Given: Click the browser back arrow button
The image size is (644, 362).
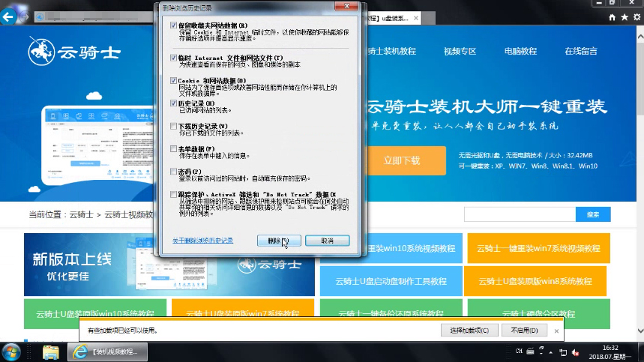Looking at the screenshot, I should click(8, 16).
